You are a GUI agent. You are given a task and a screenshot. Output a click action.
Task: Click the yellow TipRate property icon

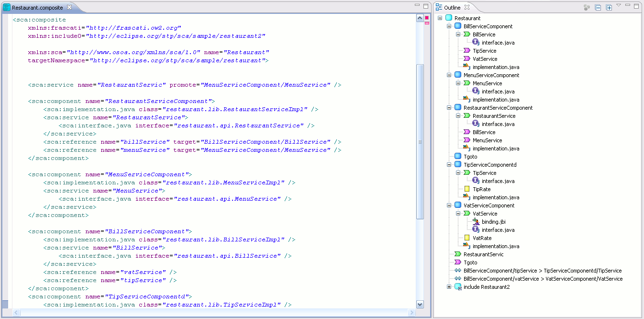coord(467,189)
